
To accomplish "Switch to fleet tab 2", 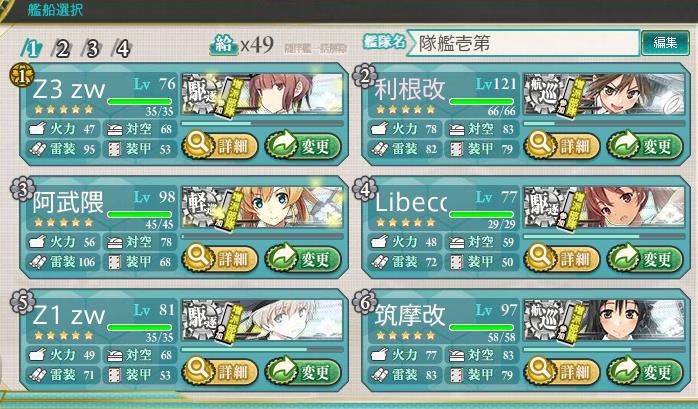I will 61,49.
